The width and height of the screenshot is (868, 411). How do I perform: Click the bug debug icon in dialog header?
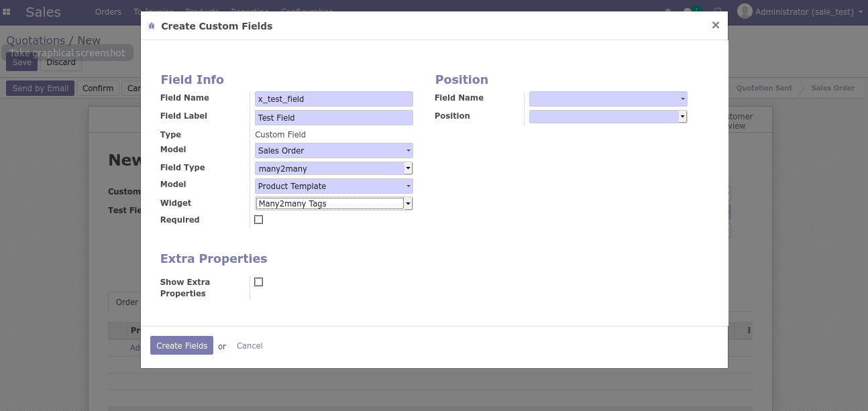[x=152, y=26]
